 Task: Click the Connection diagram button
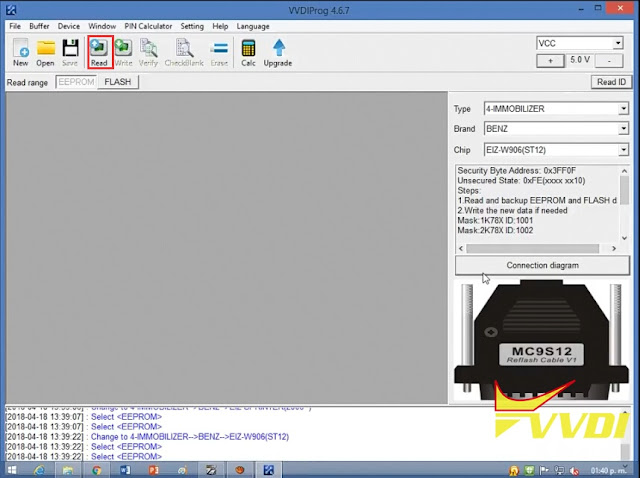(x=542, y=265)
